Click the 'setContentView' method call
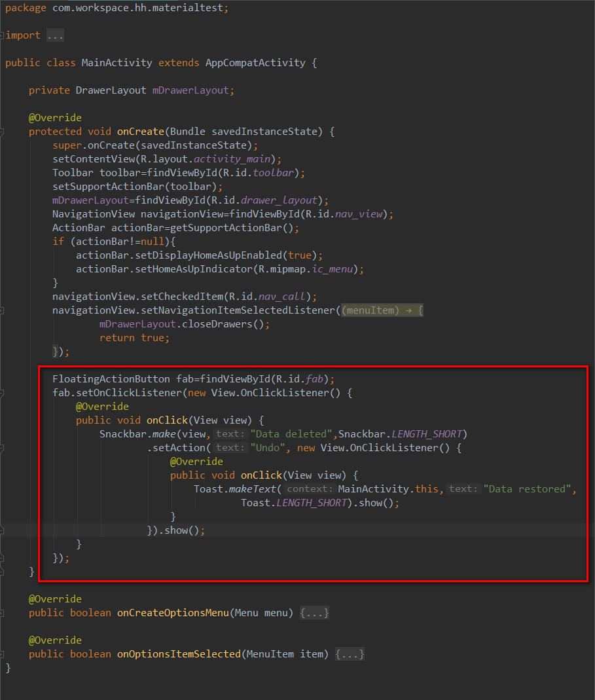Screen dimensions: 595x700 coord(94,159)
